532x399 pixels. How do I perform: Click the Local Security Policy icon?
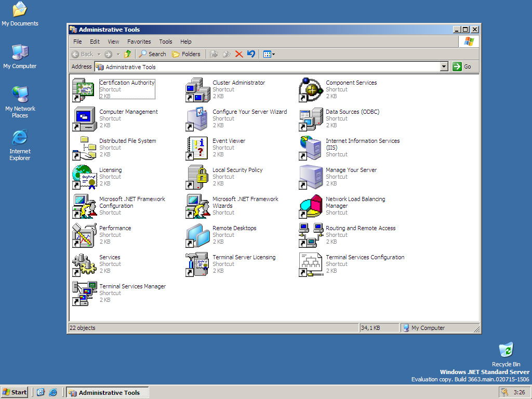pos(197,177)
